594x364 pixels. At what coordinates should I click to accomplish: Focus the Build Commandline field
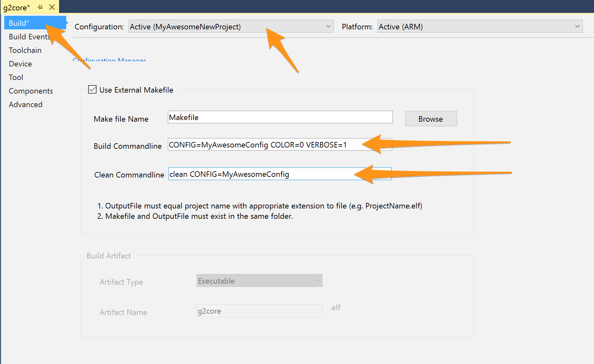[x=280, y=145]
